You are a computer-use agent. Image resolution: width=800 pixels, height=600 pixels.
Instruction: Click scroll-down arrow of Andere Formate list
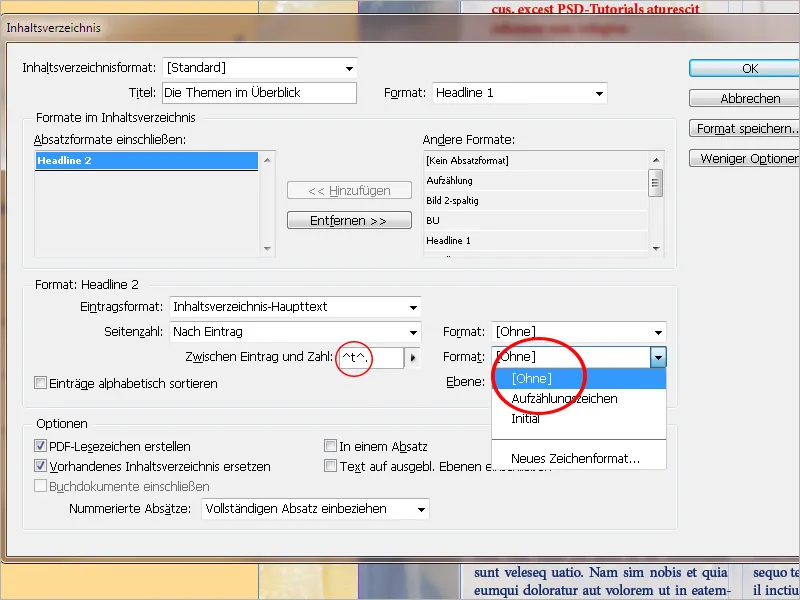coord(656,248)
